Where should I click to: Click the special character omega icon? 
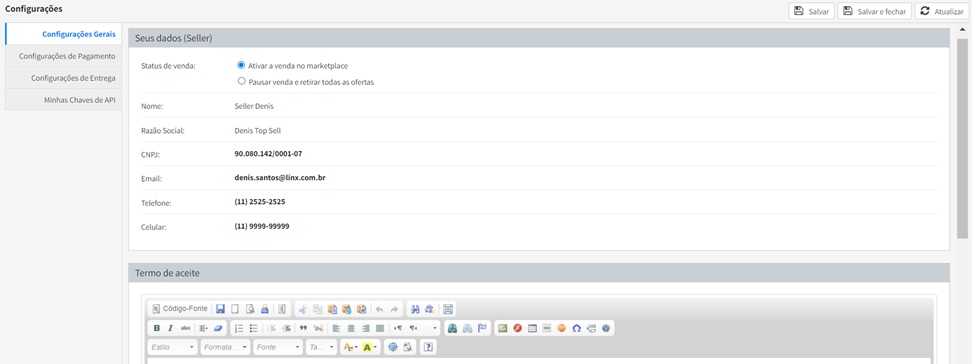click(577, 328)
